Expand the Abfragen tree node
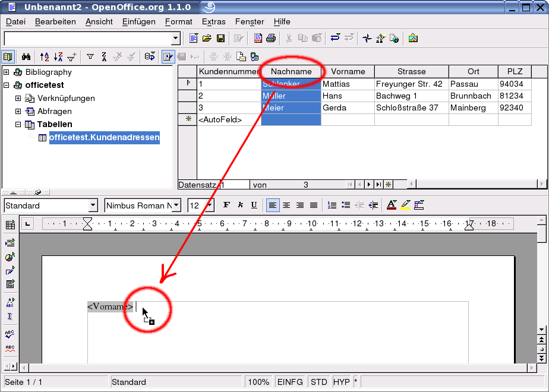Image resolution: width=549 pixels, height=392 pixels. (x=18, y=111)
